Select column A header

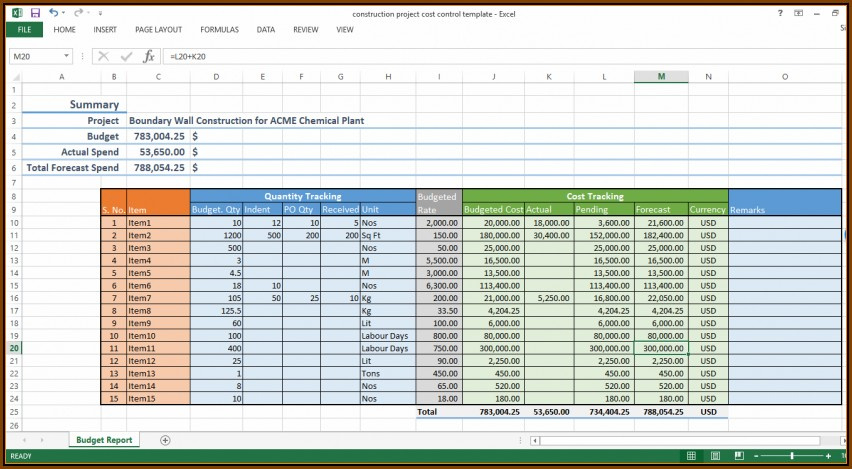(x=61, y=77)
